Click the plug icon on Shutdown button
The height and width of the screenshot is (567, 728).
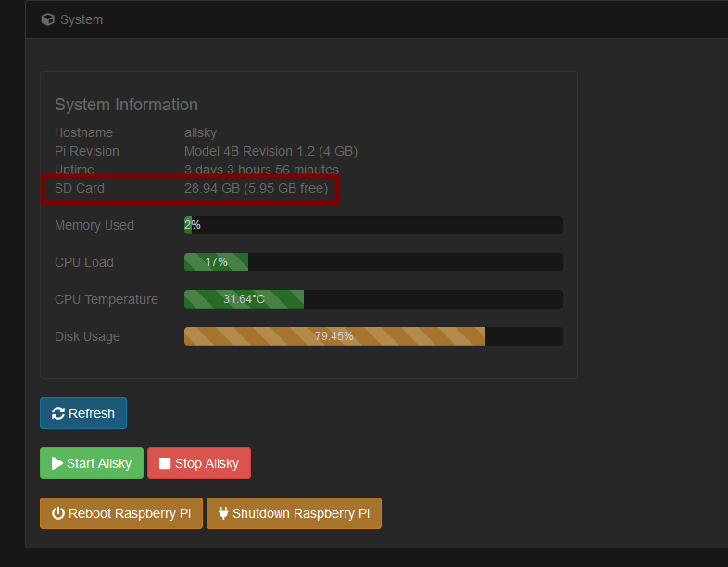223,513
